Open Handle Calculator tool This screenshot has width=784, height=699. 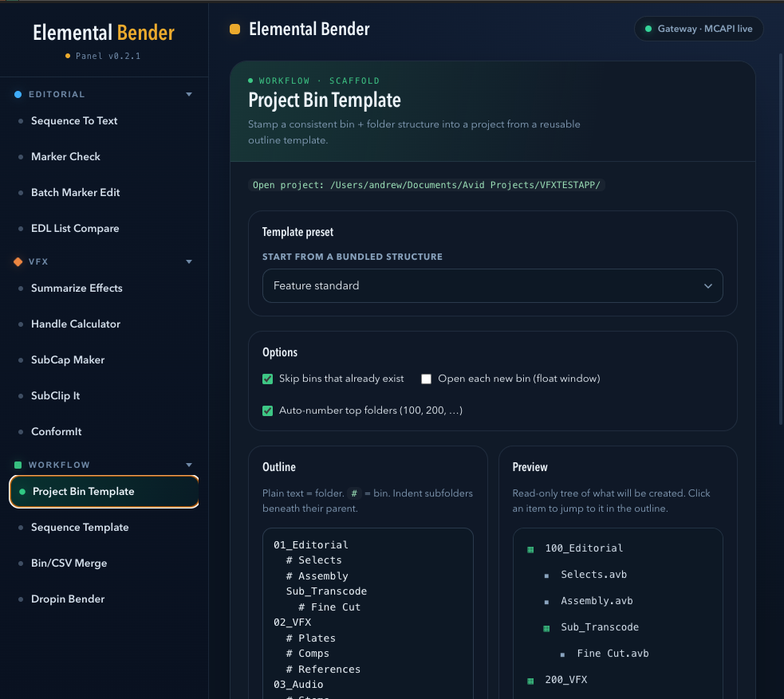click(76, 324)
